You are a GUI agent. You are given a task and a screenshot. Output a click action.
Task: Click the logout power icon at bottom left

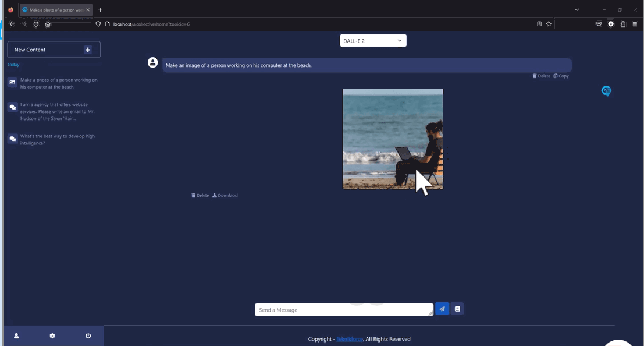click(87, 336)
